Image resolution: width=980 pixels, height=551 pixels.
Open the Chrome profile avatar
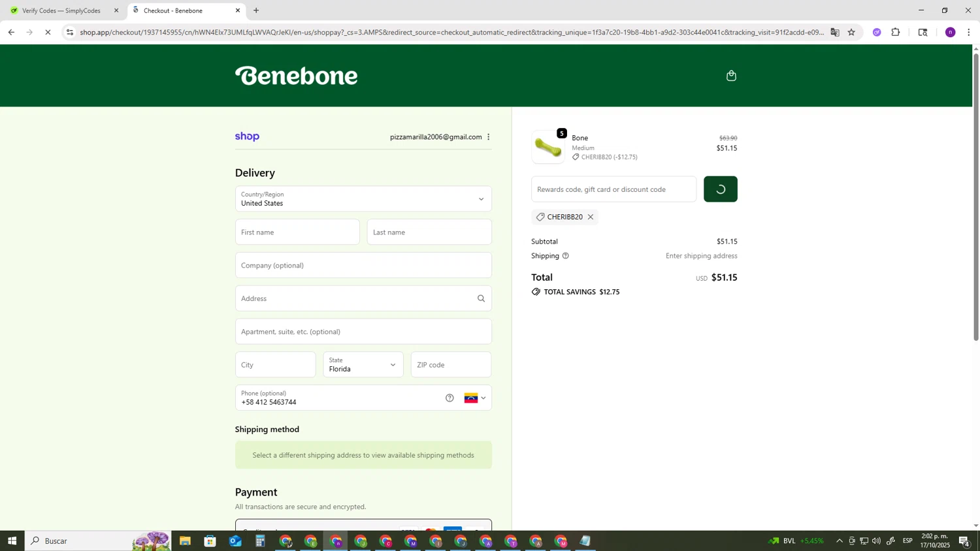pyautogui.click(x=951, y=32)
